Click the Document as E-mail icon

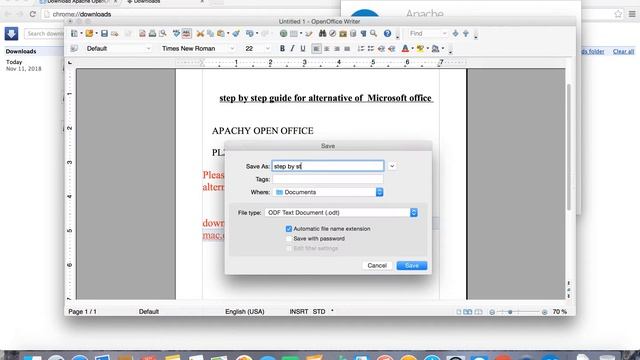(x=115, y=33)
